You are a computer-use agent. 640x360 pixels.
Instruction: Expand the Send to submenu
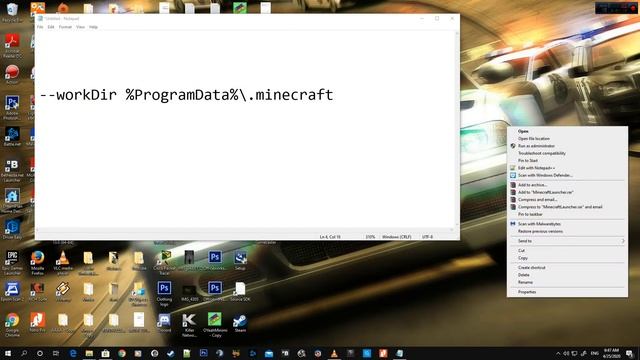567,241
